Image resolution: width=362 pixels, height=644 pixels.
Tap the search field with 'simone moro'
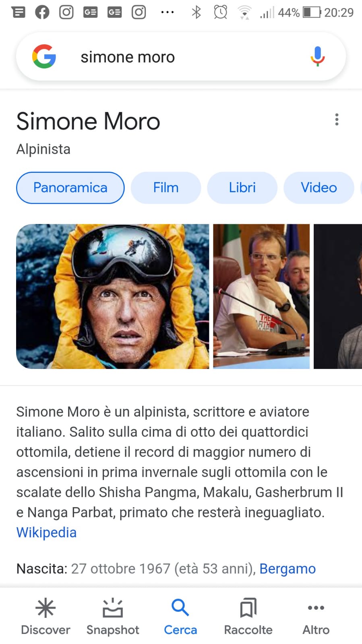[181, 57]
